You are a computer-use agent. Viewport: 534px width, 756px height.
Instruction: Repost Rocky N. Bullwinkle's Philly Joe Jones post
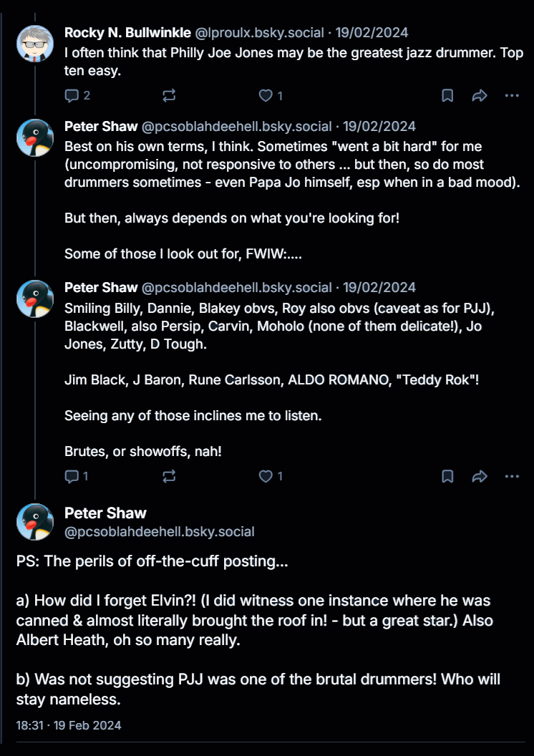[170, 96]
